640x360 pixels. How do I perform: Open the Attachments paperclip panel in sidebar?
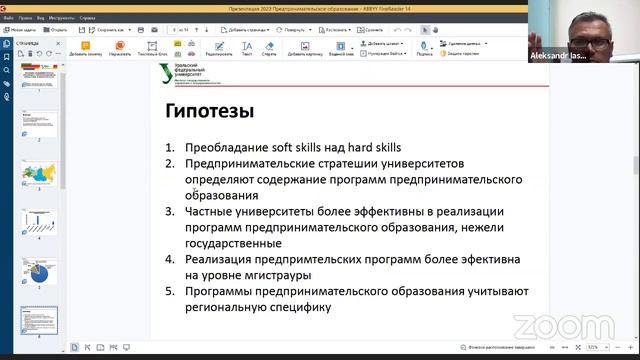[x=7, y=84]
